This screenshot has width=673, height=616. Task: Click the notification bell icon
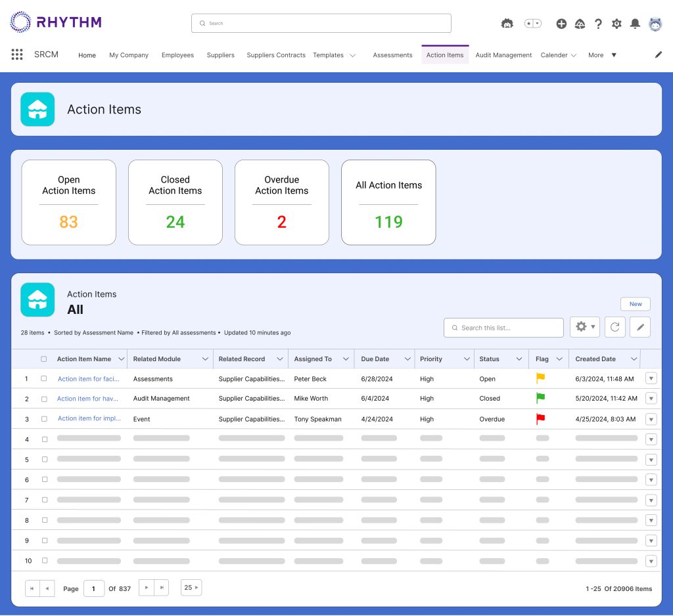[x=635, y=24]
